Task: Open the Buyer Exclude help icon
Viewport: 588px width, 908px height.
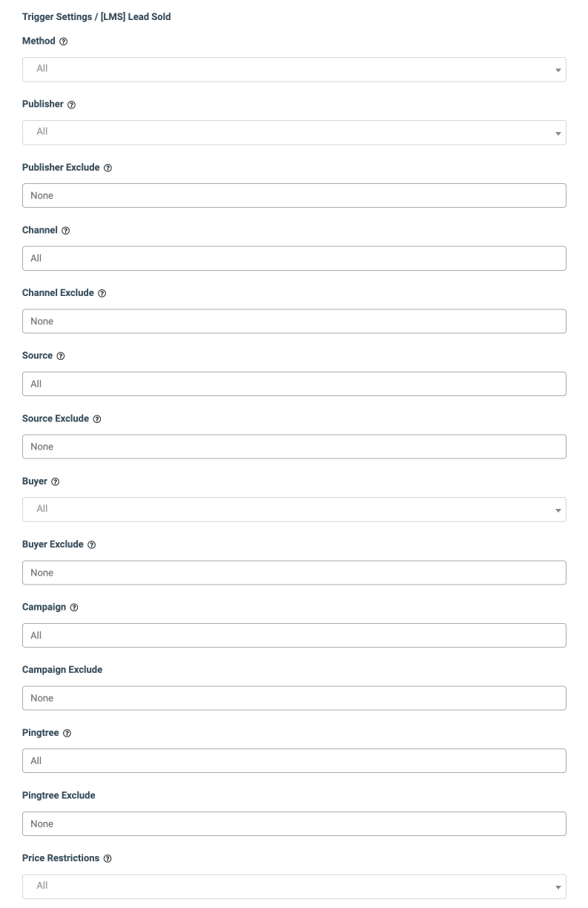Action: point(91,545)
